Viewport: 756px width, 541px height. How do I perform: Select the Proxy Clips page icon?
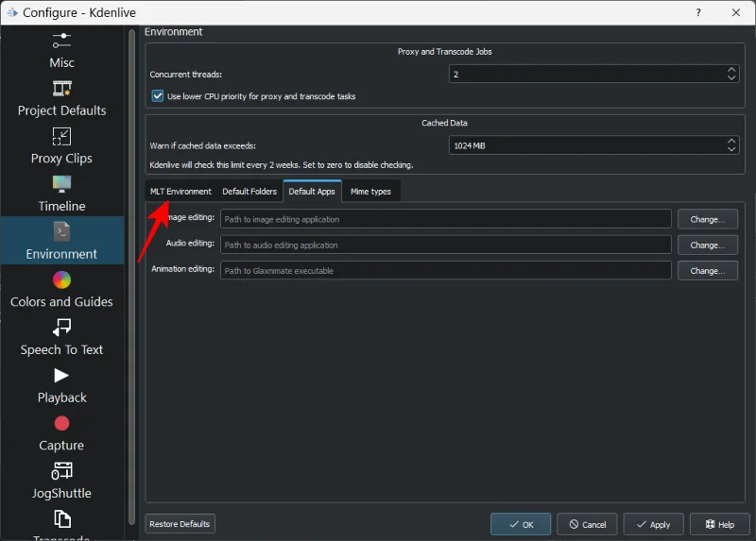pyautogui.click(x=61, y=136)
